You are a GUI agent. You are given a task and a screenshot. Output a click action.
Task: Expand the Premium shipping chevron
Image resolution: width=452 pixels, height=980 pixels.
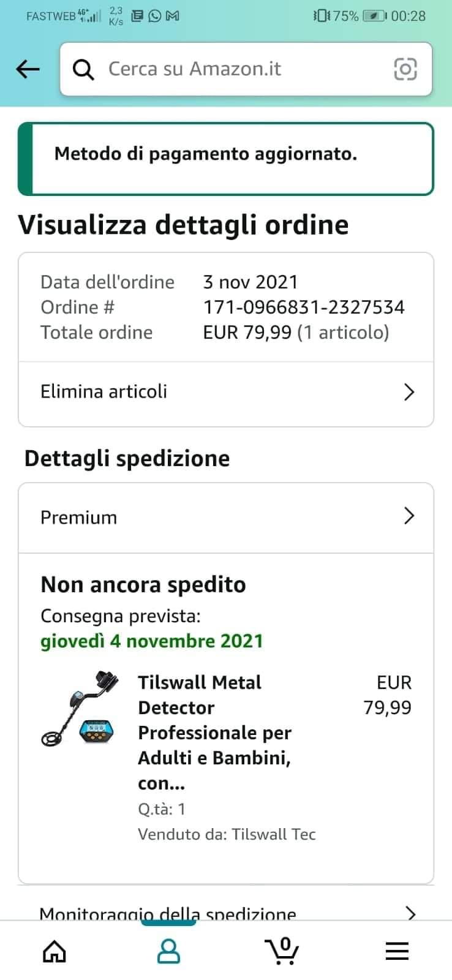tap(409, 516)
